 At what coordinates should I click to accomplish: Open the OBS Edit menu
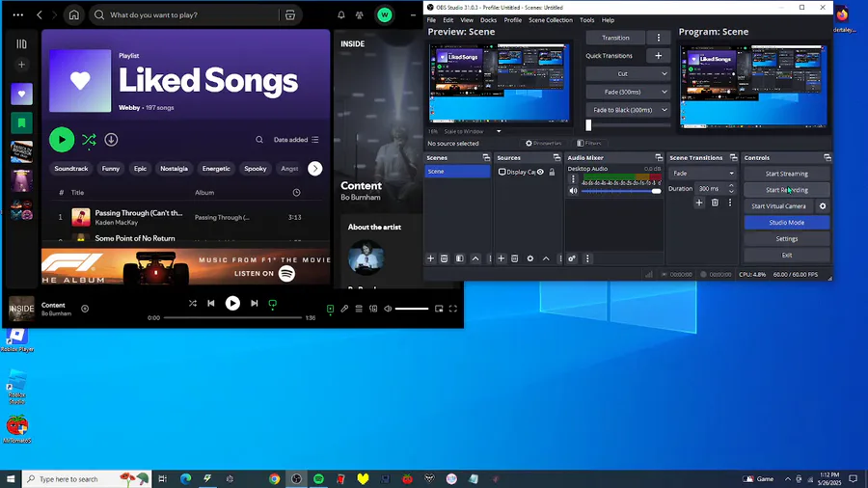click(x=448, y=20)
